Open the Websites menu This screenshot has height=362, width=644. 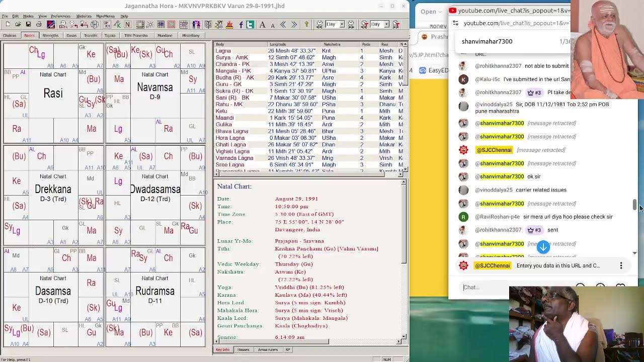click(x=84, y=16)
